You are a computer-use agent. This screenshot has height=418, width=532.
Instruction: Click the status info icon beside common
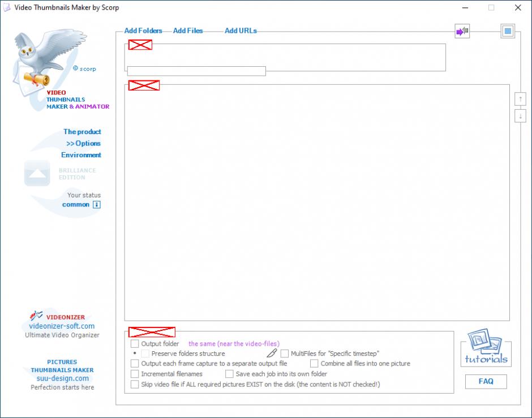97,205
